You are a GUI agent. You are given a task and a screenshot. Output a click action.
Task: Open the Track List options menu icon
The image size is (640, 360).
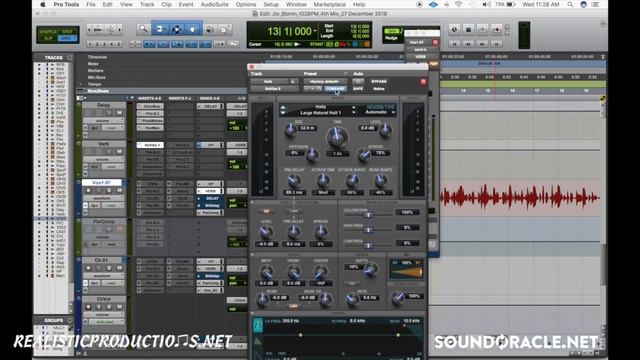69,58
